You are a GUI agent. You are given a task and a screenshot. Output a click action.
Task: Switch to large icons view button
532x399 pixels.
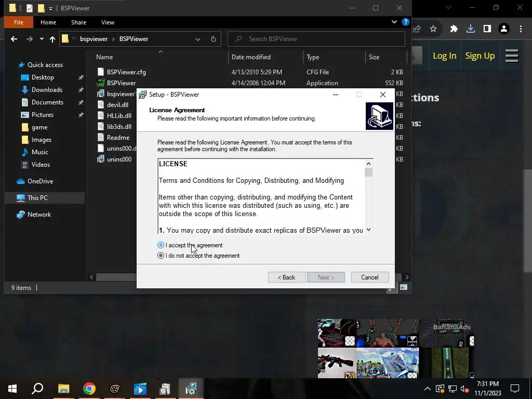click(x=403, y=287)
